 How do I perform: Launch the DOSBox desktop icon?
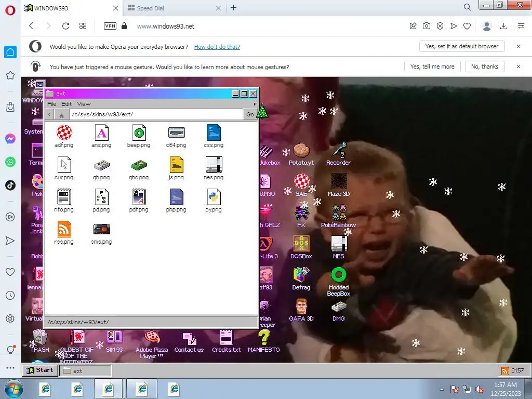(x=301, y=244)
